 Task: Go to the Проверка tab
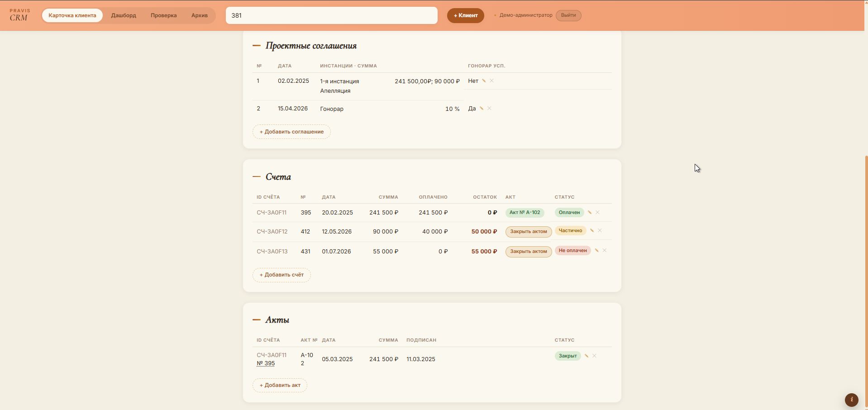pyautogui.click(x=164, y=15)
